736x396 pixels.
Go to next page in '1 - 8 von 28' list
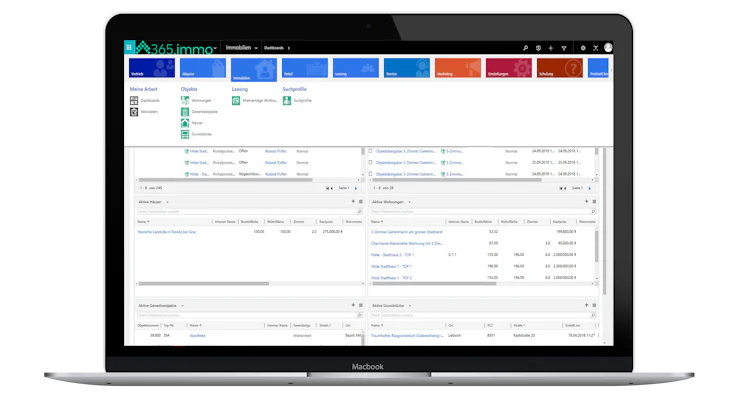coord(590,188)
